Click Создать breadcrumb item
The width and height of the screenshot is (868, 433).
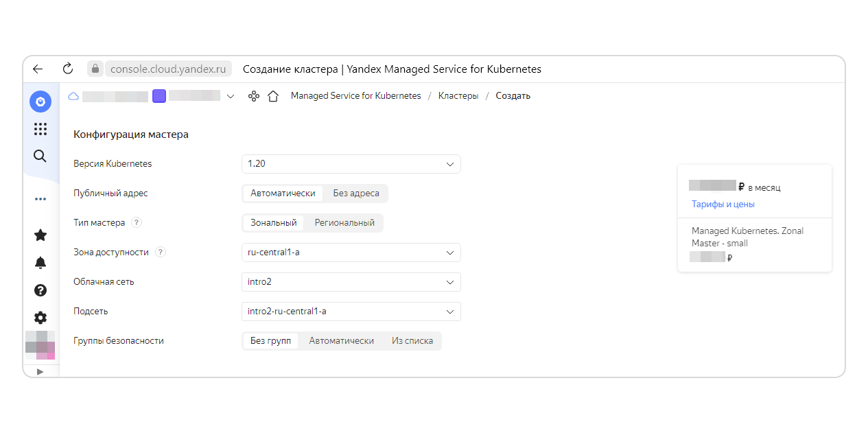[513, 96]
